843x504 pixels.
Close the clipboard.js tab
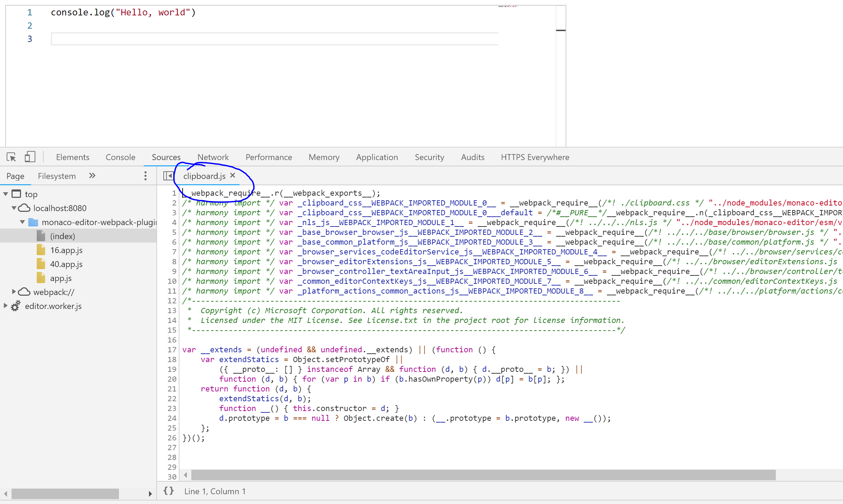click(x=232, y=175)
